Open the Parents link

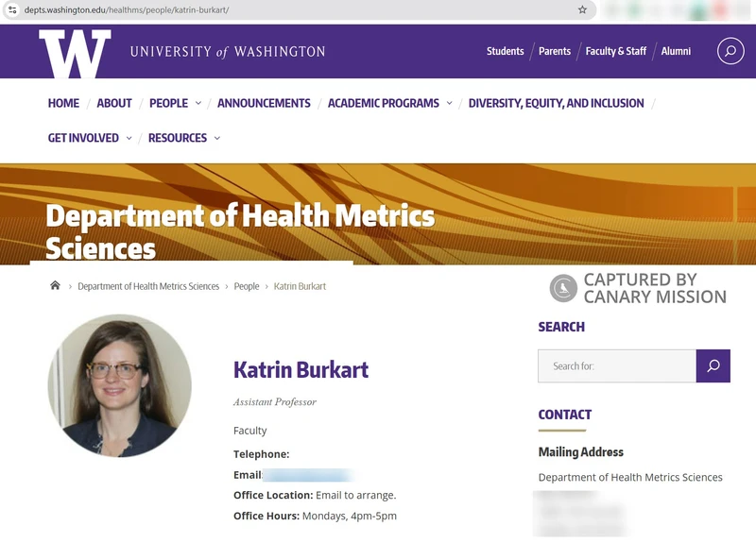[555, 51]
